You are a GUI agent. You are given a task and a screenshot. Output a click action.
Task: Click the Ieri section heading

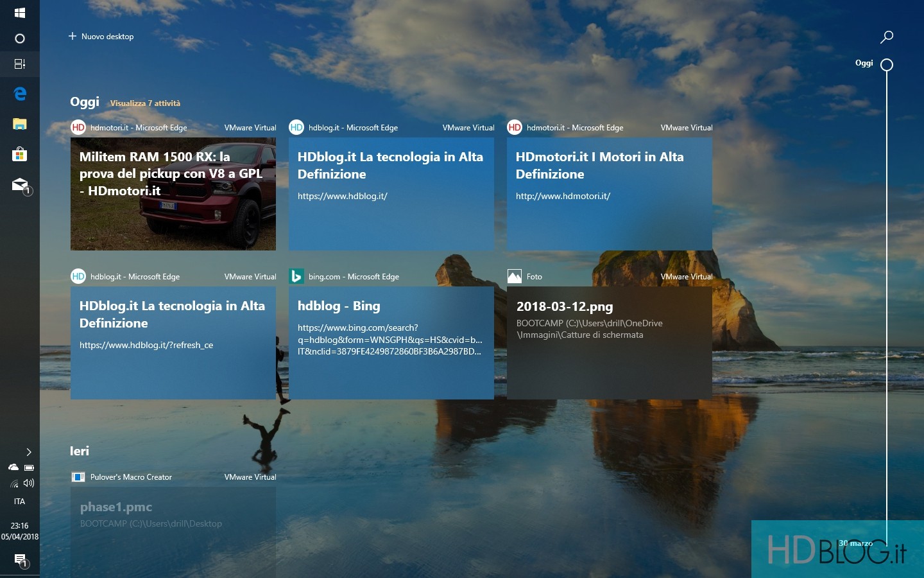(80, 451)
